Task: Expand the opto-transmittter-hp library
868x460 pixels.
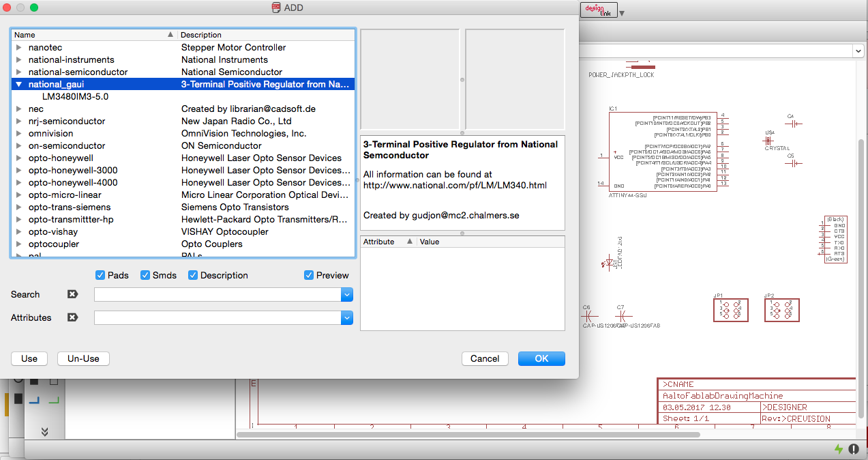Action: click(x=19, y=219)
